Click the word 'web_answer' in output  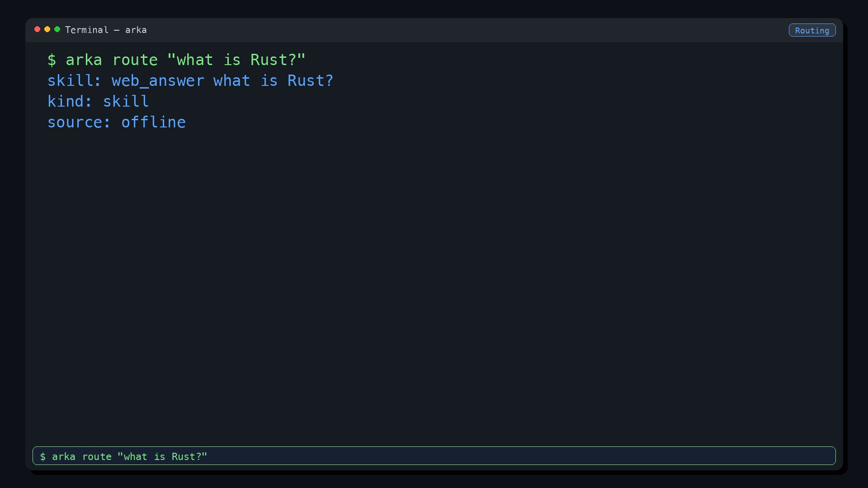158,80
